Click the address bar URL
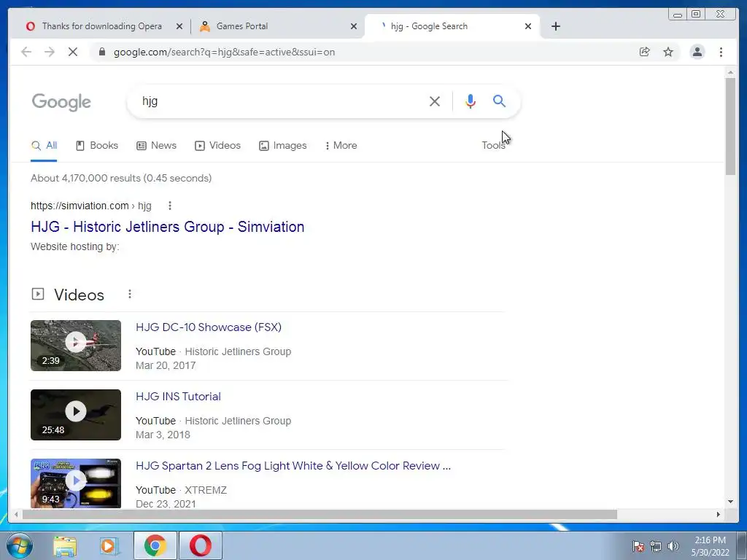This screenshot has height=560, width=747. pyautogui.click(x=225, y=52)
